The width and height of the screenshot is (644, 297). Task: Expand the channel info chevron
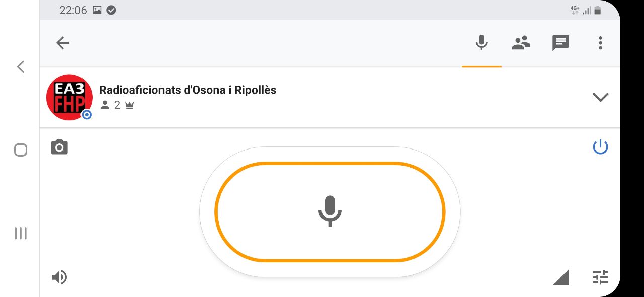[x=601, y=97]
